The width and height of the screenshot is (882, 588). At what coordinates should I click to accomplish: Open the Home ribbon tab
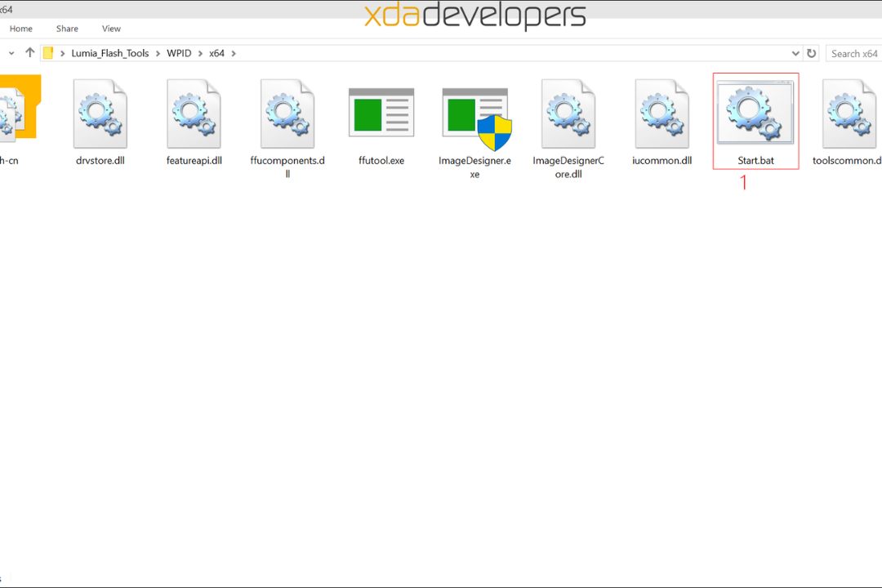pyautogui.click(x=20, y=29)
